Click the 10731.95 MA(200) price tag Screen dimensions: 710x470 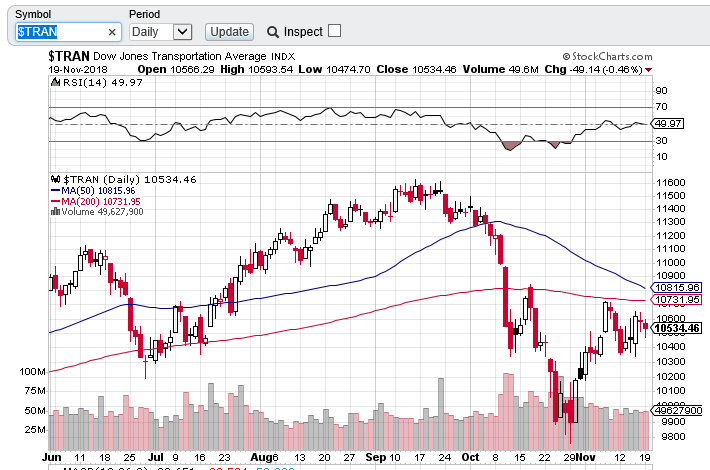click(676, 299)
